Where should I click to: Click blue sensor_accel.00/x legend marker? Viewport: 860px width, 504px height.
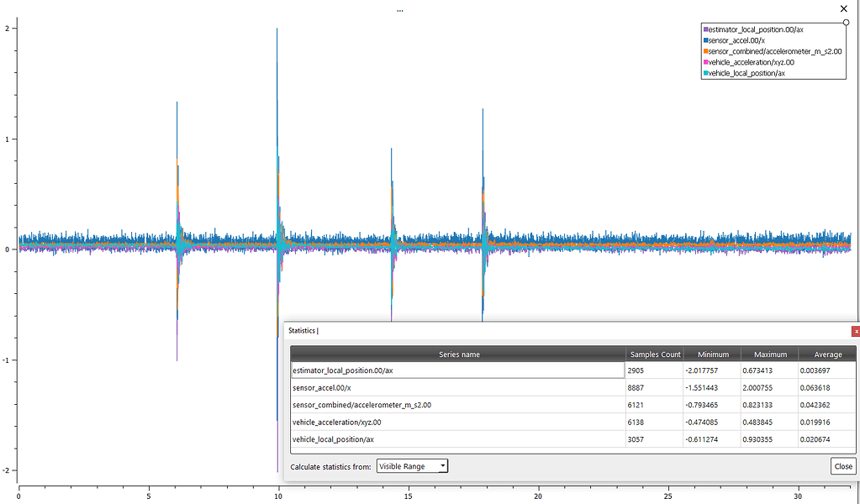(x=706, y=39)
